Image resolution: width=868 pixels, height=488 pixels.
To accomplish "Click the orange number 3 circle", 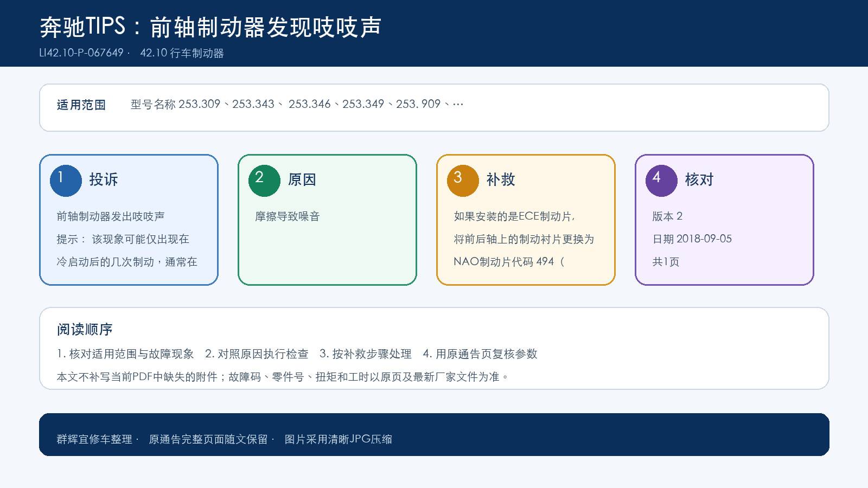I will click(x=463, y=181).
